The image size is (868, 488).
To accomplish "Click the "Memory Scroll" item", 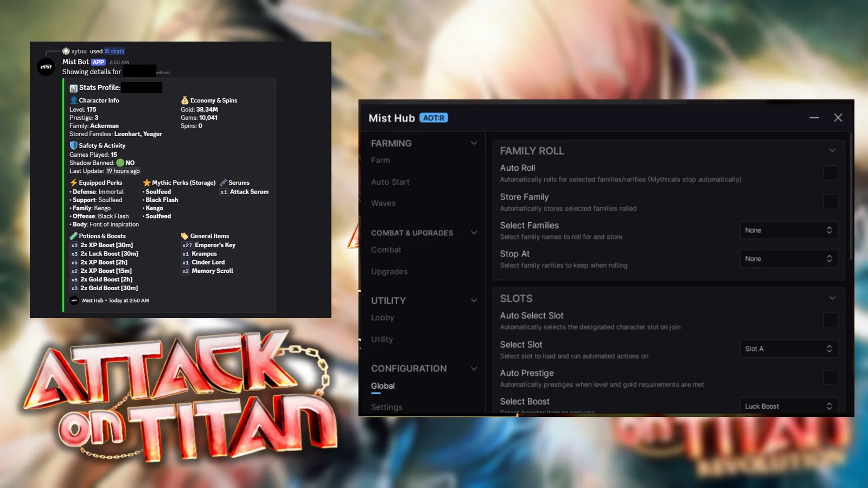I will tap(212, 271).
